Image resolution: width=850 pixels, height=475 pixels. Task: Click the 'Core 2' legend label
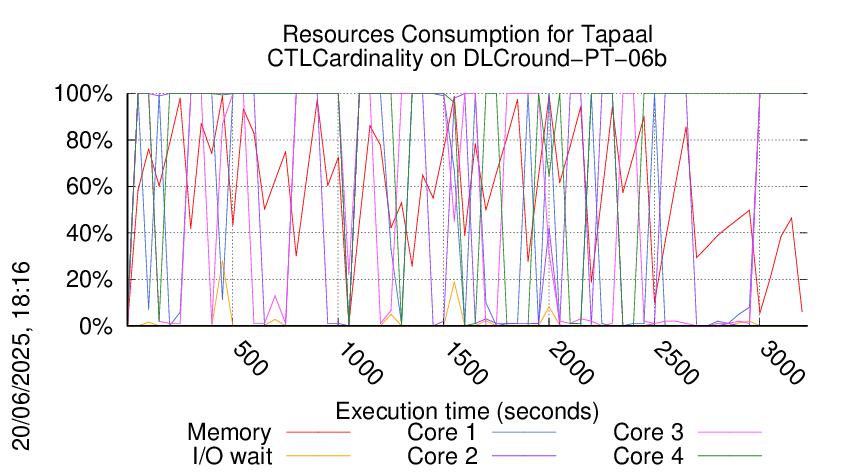442,457
